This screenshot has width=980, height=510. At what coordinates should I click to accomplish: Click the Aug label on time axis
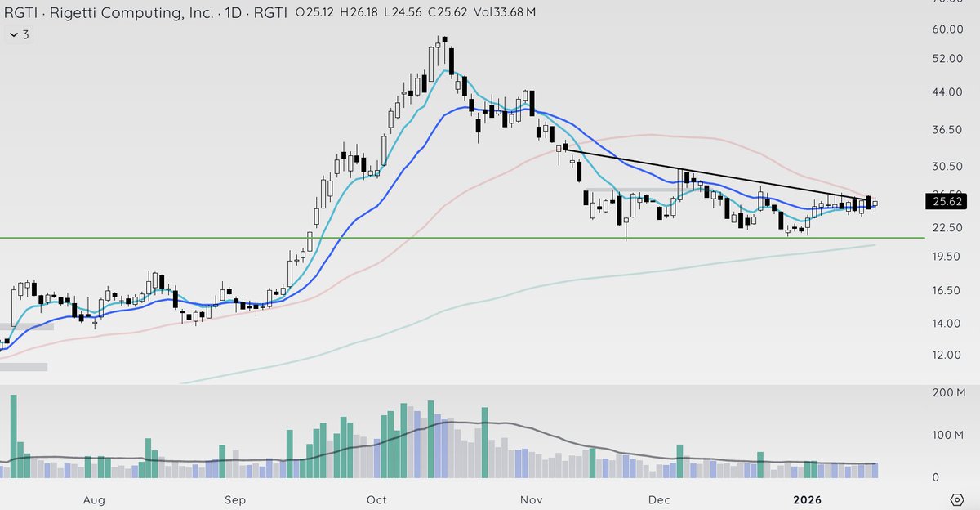click(x=95, y=499)
